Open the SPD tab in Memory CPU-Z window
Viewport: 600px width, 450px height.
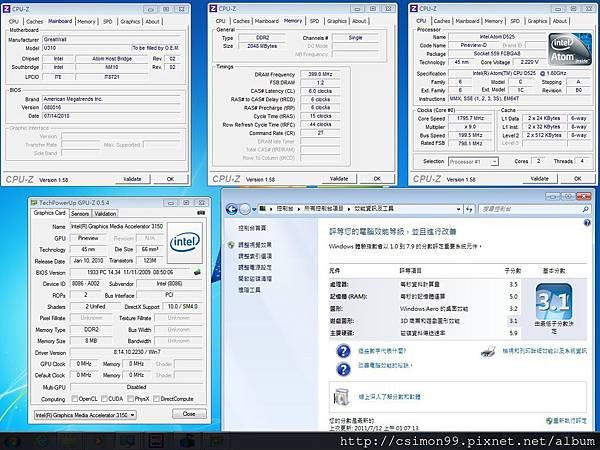pyautogui.click(x=314, y=21)
